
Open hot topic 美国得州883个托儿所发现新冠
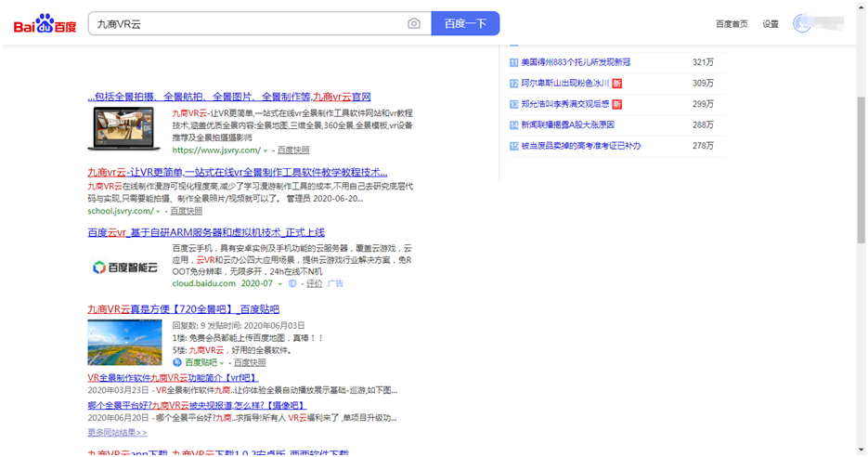576,62
